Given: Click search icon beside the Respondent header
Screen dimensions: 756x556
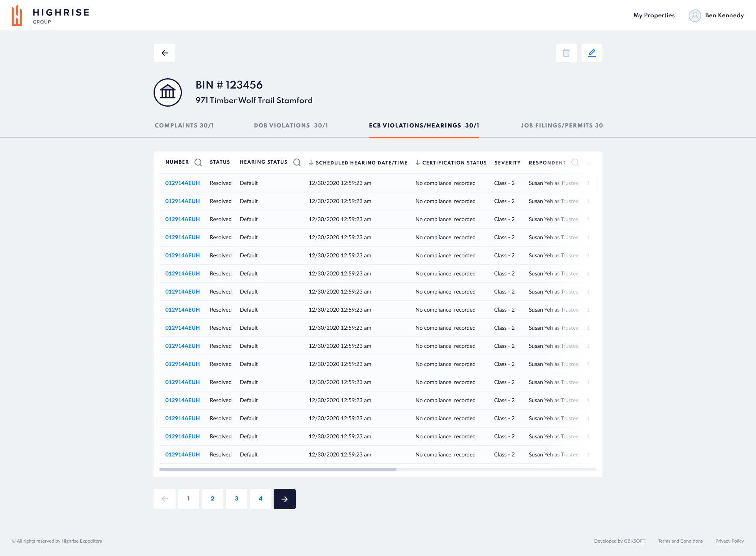Looking at the screenshot, I should (575, 163).
